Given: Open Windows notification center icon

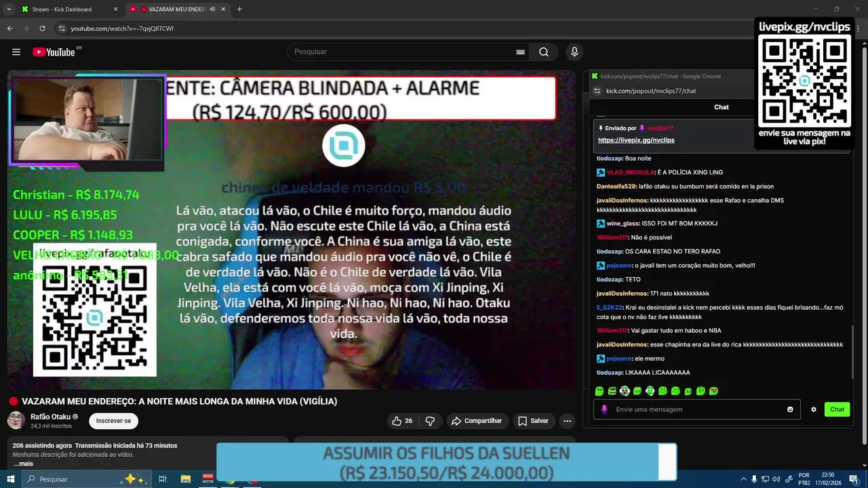Looking at the screenshot, I should 854,479.
